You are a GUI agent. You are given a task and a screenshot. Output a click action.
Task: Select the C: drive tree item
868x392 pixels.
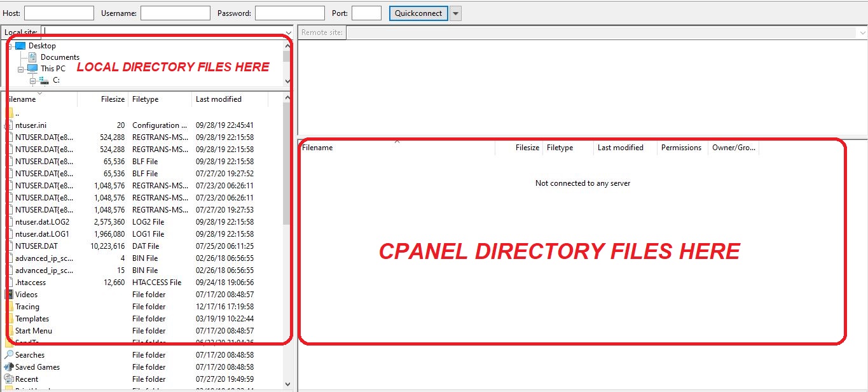[56, 80]
